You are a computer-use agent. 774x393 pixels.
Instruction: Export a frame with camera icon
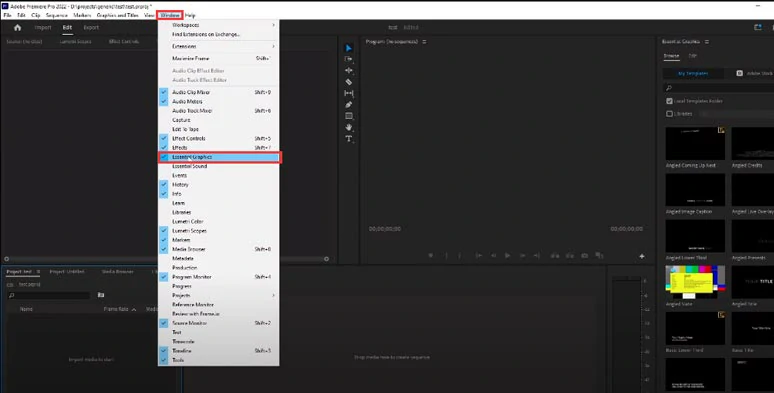pos(584,256)
